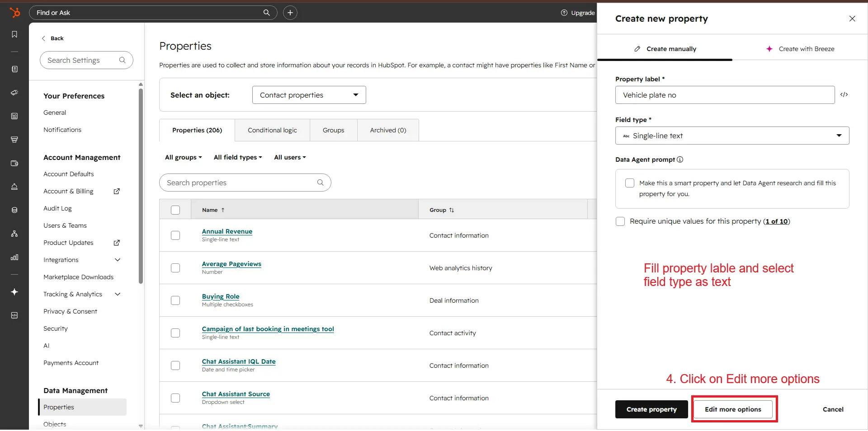Open the Annual Revenue property link
Viewport: 868px width, 431px height.
pyautogui.click(x=227, y=231)
